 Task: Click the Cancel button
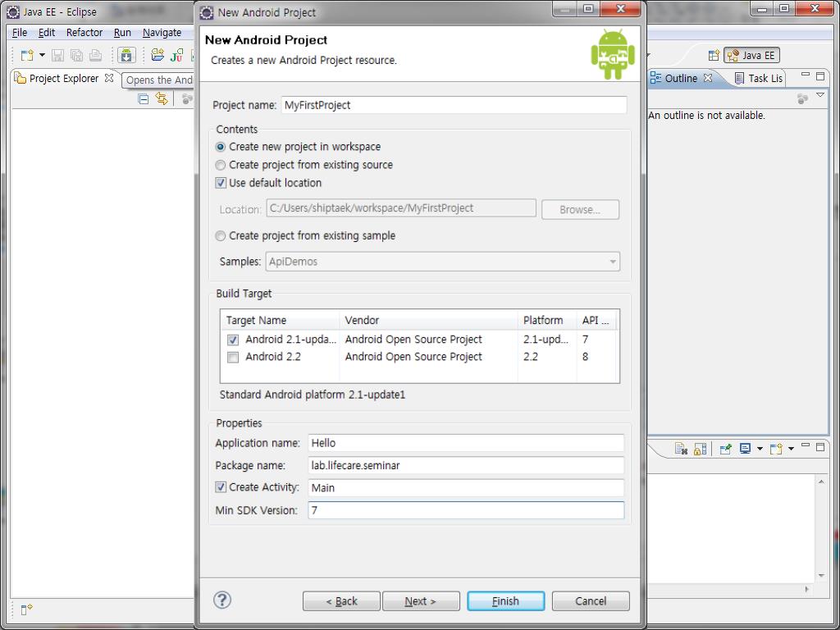tap(591, 601)
